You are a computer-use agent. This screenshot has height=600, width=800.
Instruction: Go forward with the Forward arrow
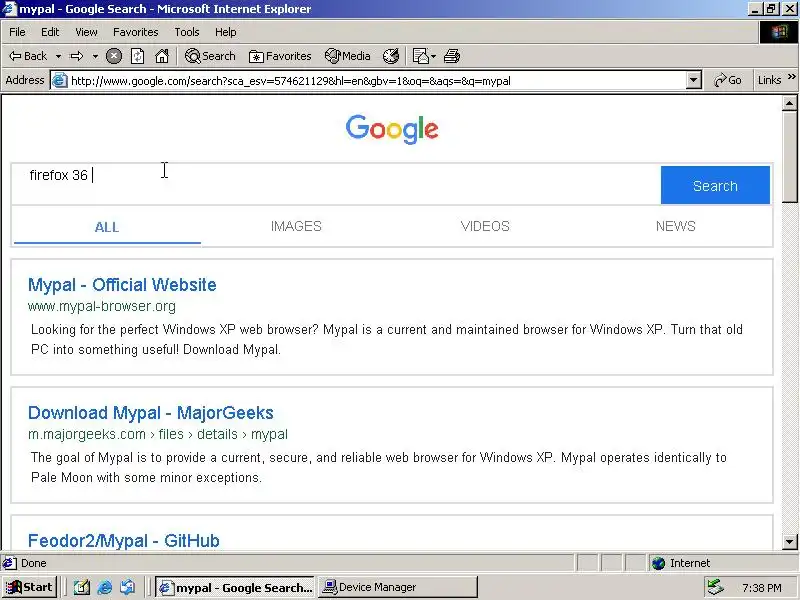(x=77, y=56)
